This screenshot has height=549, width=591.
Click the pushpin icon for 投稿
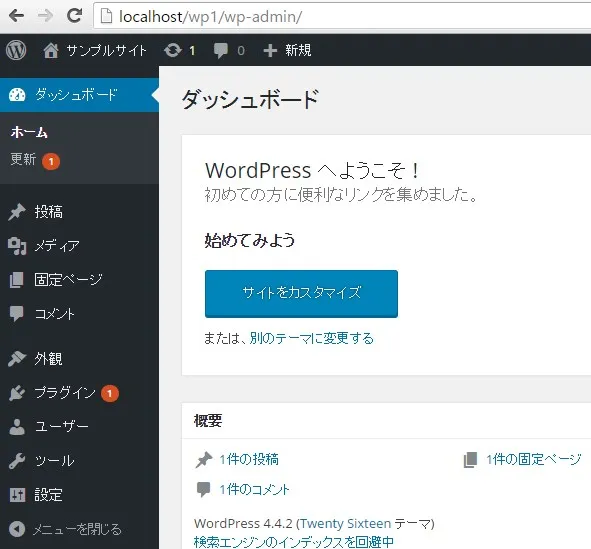(17, 212)
